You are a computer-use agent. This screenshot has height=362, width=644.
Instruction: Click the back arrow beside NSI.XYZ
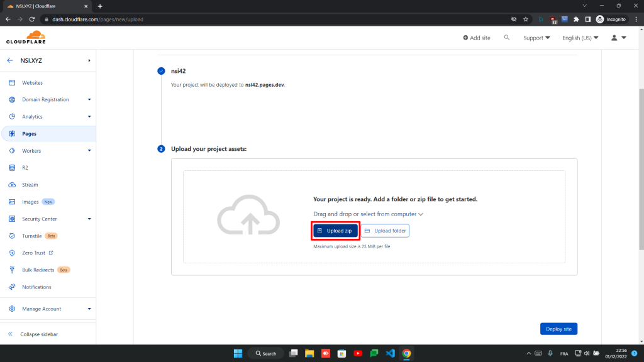click(x=10, y=60)
